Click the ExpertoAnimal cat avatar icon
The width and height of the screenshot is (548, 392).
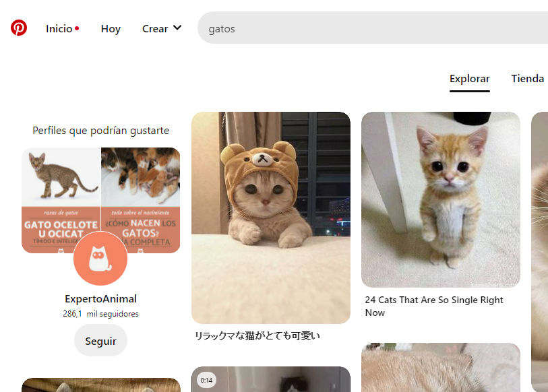[100, 259]
